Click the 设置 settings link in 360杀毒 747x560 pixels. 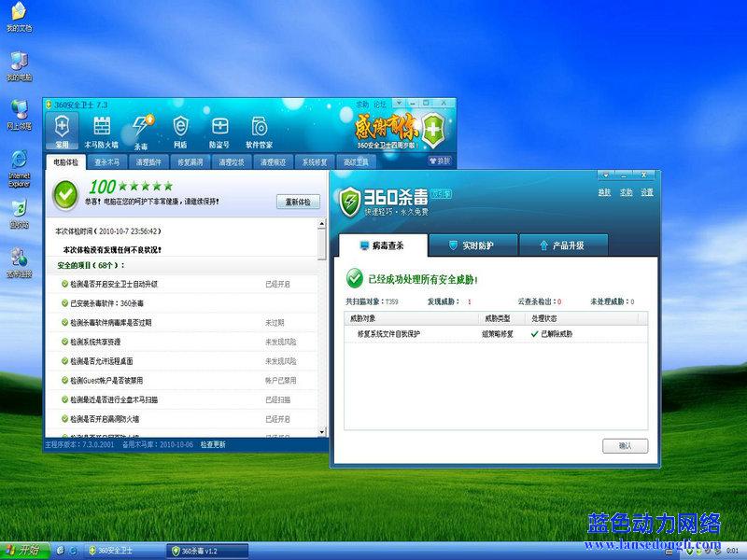click(x=647, y=192)
